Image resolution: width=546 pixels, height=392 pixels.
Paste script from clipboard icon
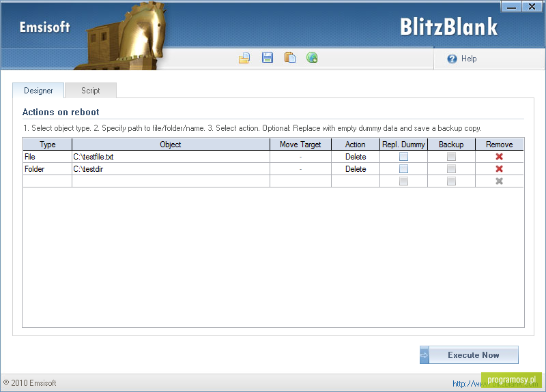pyautogui.click(x=289, y=57)
